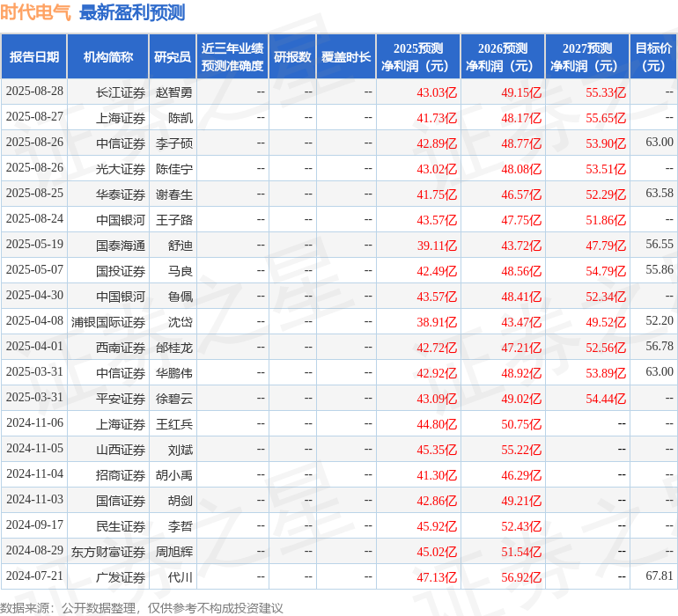The image size is (678, 616).
Task: Click analyst name 陈凯
Action: pos(181,118)
